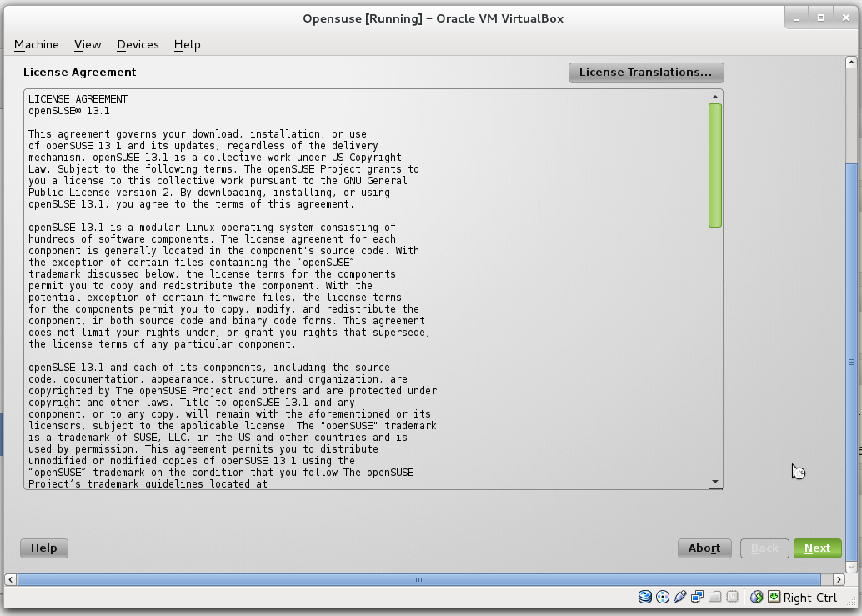The width and height of the screenshot is (862, 616).
Task: Abort the openSUSE installation
Action: pos(704,548)
